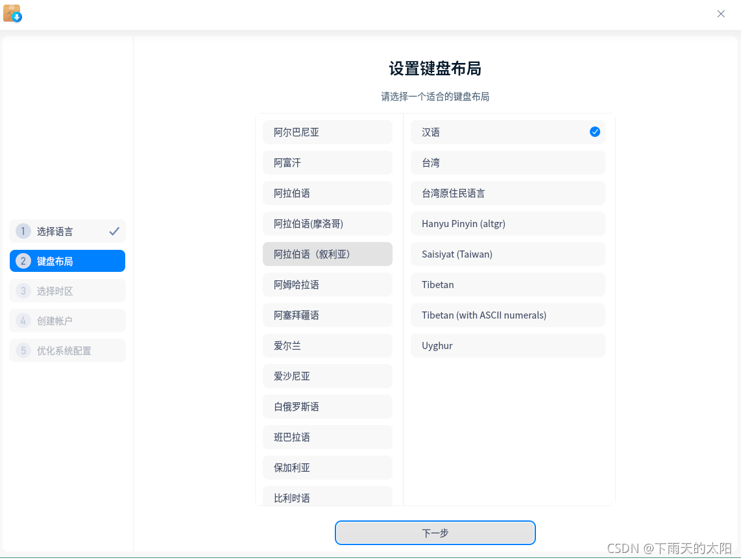Select 阿拉伯语（叙利亚） from the language list
Image resolution: width=741 pixels, height=560 pixels.
pos(327,254)
